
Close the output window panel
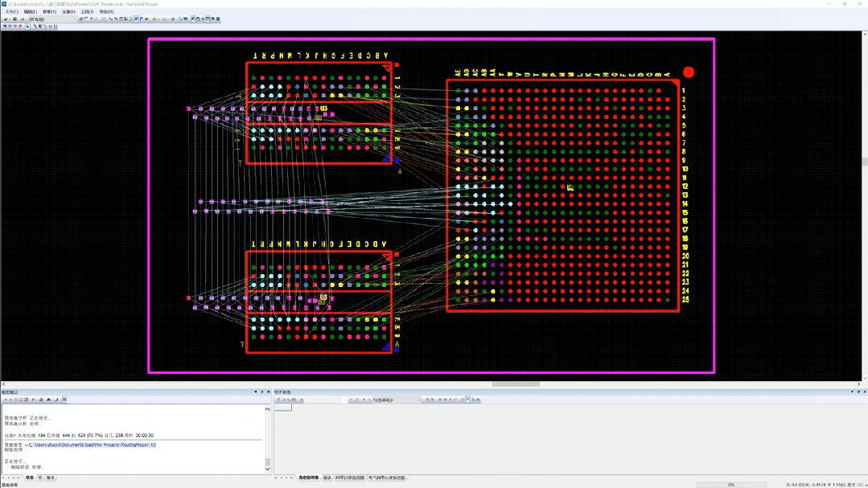tap(269, 392)
